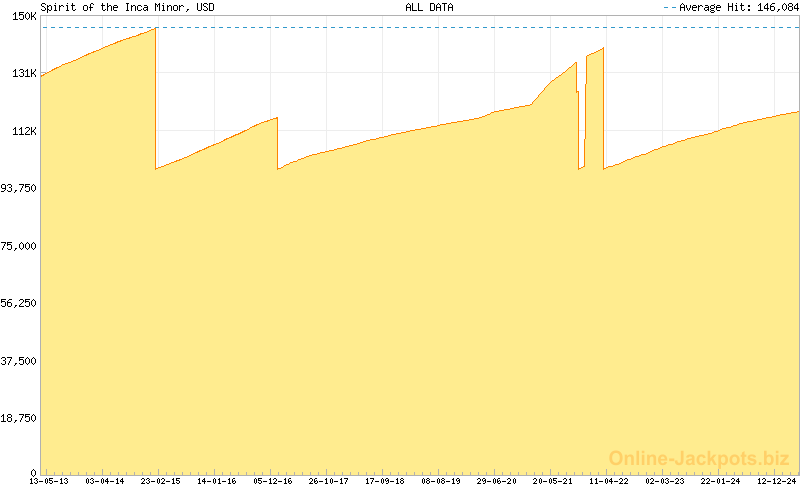Image resolution: width=800 pixels, height=490 pixels.
Task: Select the 112K y-axis label
Action: [25, 131]
